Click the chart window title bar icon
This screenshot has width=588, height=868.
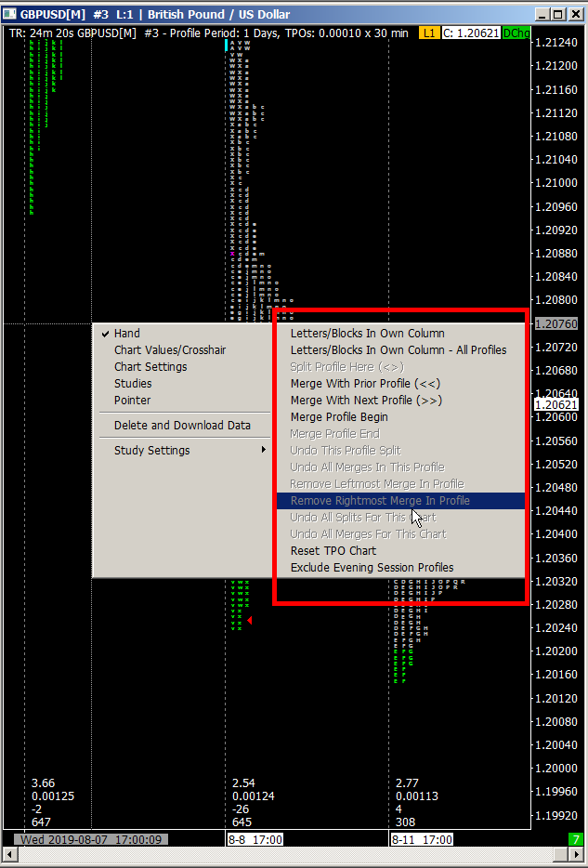click(x=9, y=14)
